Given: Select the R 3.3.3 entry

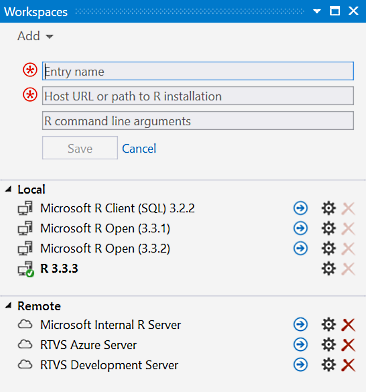Looking at the screenshot, I should [59, 268].
